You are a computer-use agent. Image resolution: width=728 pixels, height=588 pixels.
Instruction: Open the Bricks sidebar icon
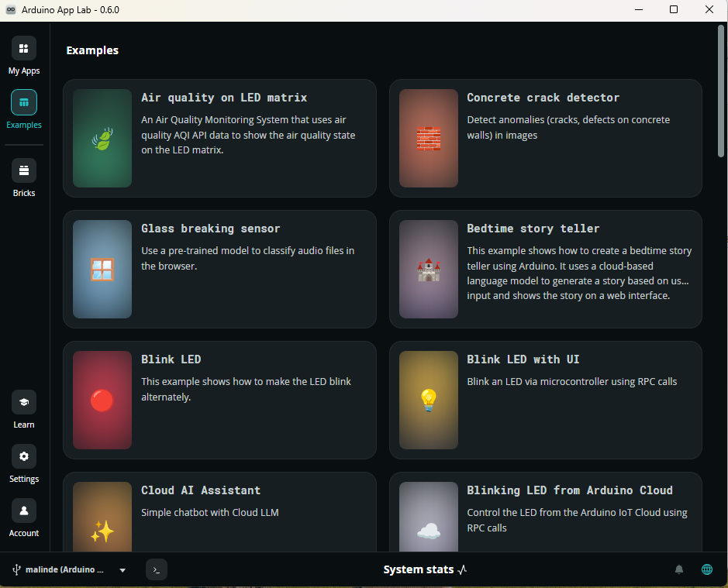pyautogui.click(x=24, y=171)
